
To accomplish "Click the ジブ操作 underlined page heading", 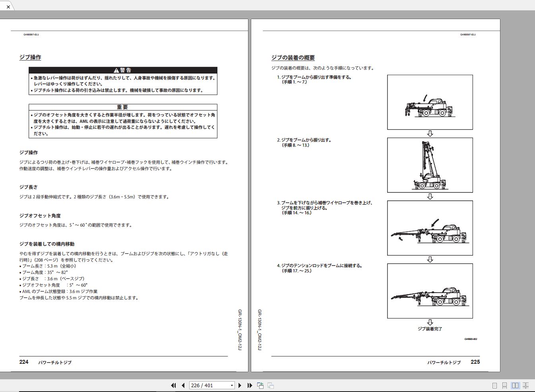I will click(30, 57).
